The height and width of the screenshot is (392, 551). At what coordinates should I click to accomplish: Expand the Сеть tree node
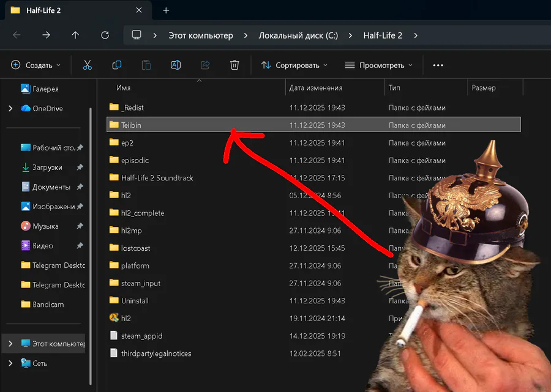pyautogui.click(x=10, y=363)
